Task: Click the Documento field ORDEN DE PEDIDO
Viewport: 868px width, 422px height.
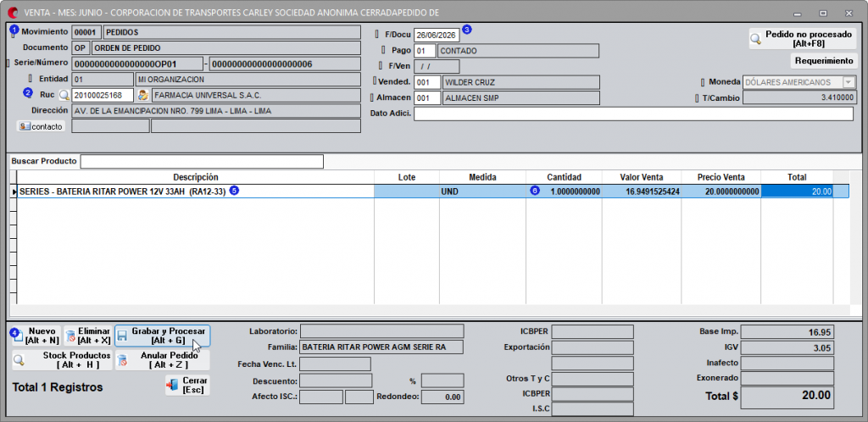Action: 226,48
